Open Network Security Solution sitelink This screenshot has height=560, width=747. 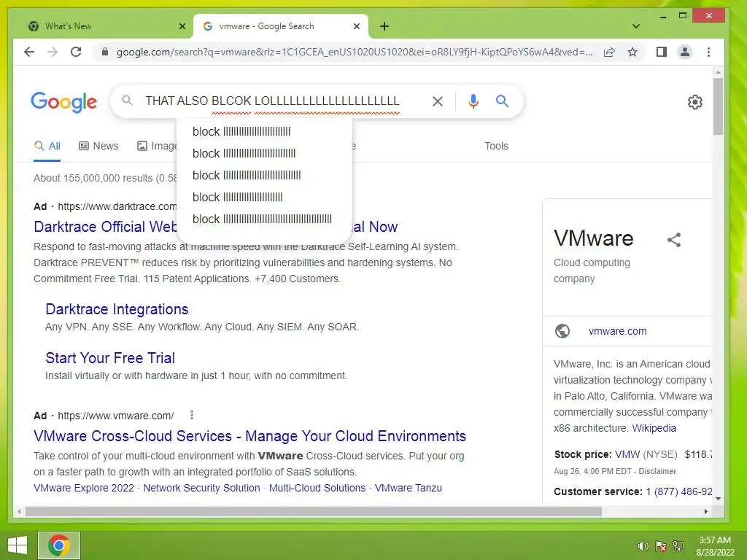pyautogui.click(x=201, y=488)
